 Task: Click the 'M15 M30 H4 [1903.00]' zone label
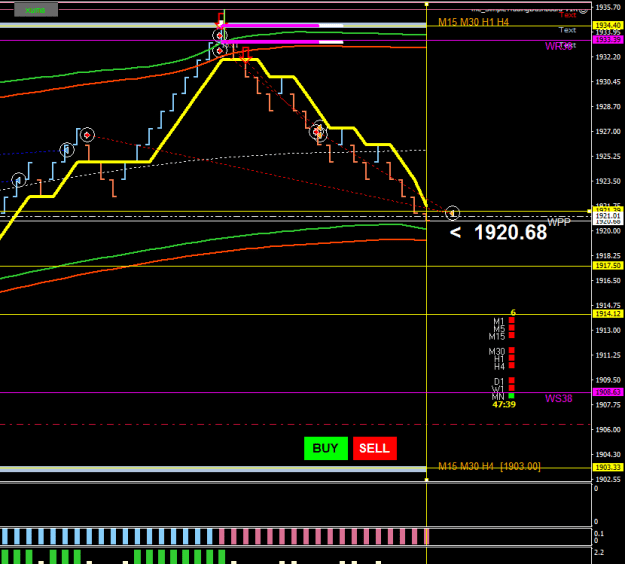point(489,466)
